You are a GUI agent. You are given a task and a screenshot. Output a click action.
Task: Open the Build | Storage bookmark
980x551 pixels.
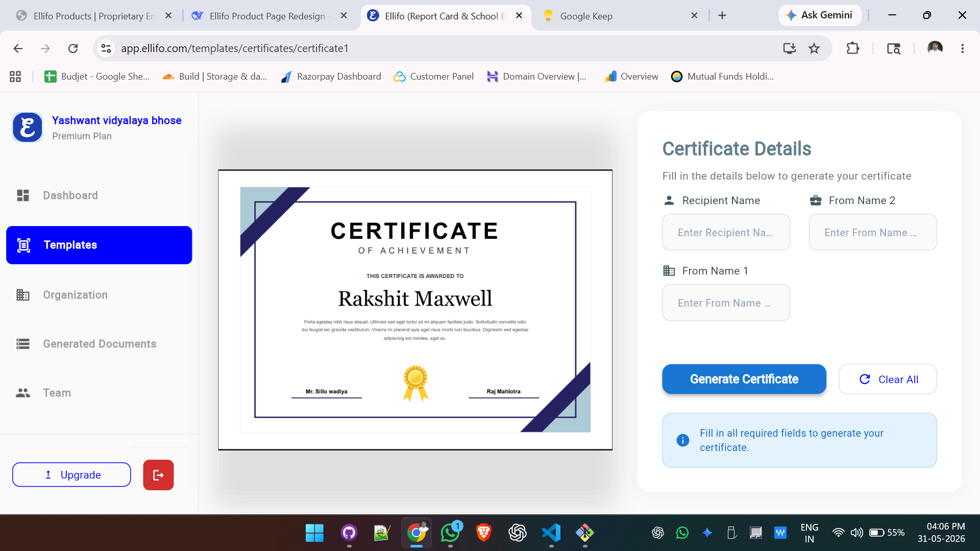(x=214, y=77)
